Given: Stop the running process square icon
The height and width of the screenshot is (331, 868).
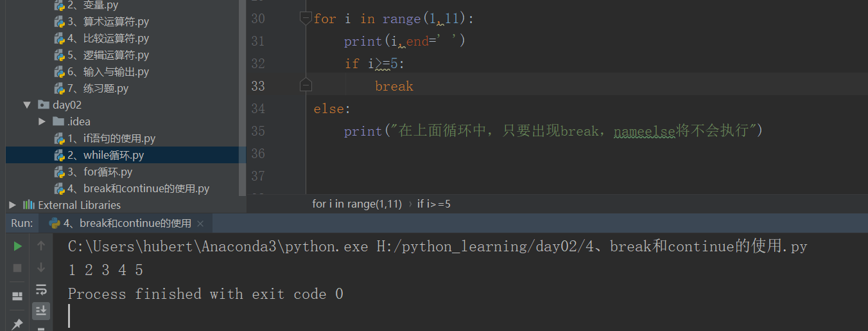Looking at the screenshot, I should pos(17,267).
